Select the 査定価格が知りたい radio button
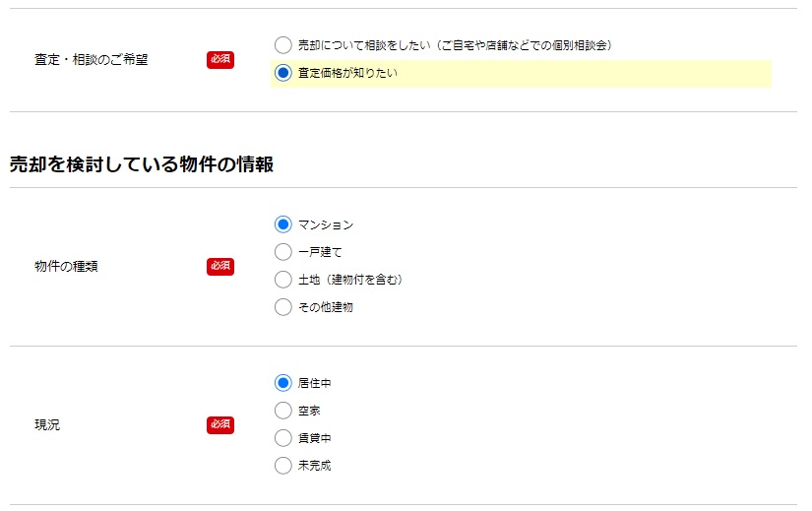Viewport: 812px width, 511px height. pos(282,73)
